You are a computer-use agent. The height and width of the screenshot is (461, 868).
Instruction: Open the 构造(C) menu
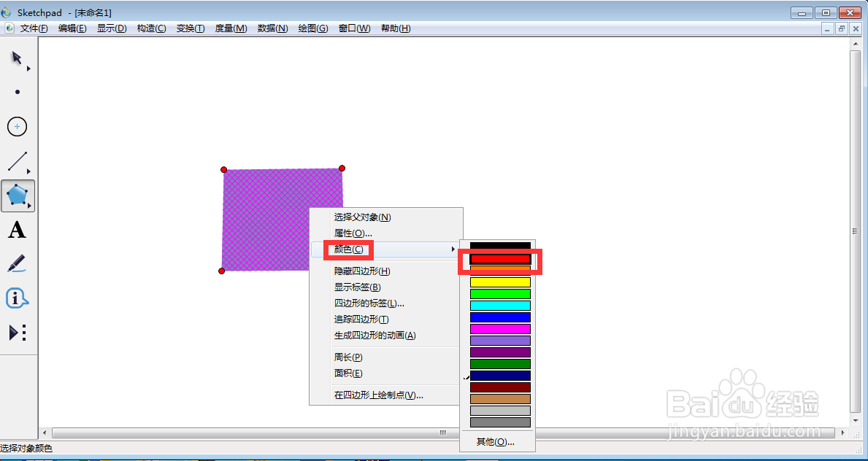pos(151,28)
